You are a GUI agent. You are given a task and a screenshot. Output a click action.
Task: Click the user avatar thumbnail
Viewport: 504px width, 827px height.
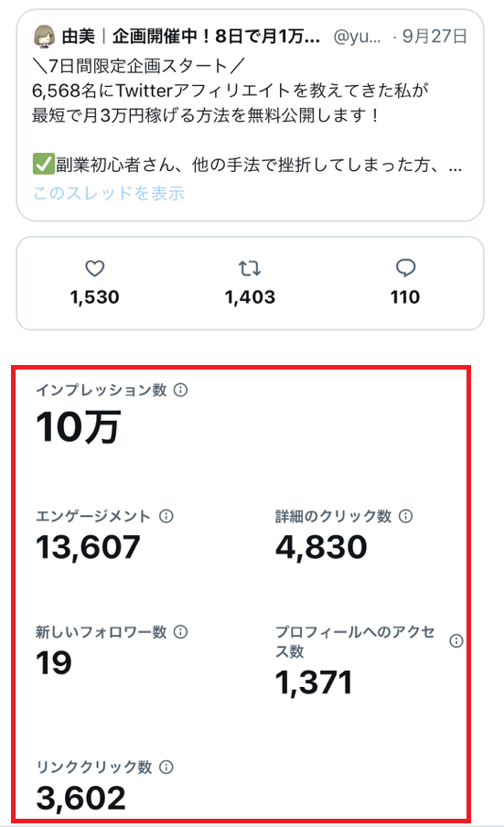[x=44, y=37]
